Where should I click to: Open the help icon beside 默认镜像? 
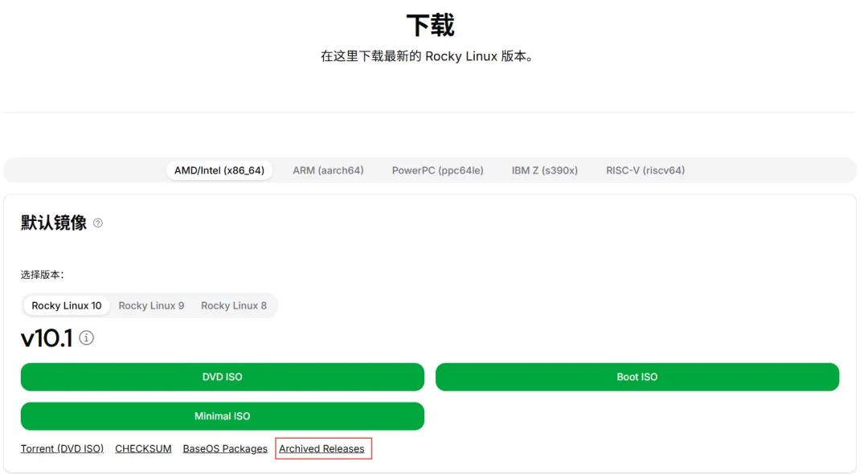tap(98, 223)
